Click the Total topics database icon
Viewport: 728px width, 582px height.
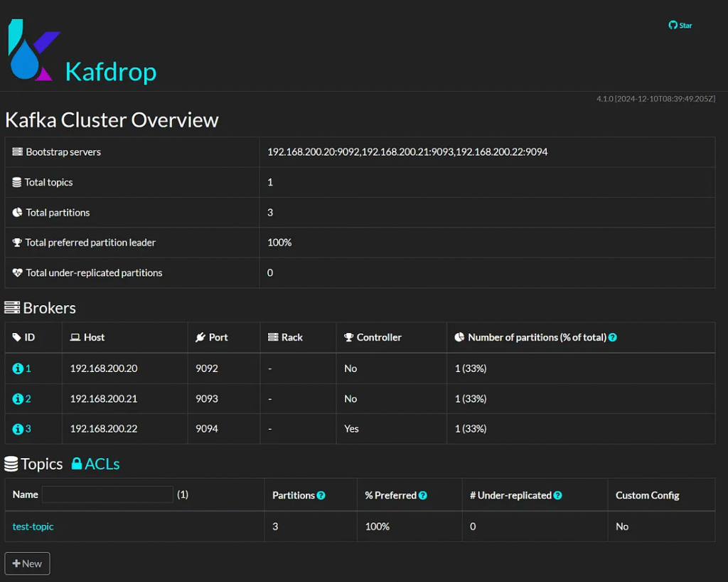(x=17, y=182)
